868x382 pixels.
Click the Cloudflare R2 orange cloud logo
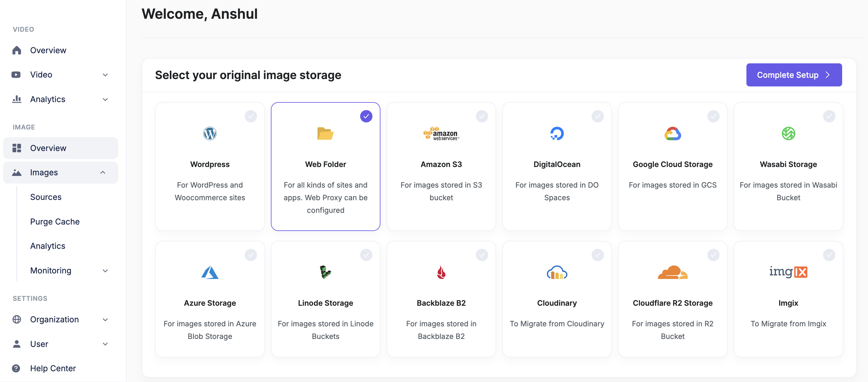[673, 272]
